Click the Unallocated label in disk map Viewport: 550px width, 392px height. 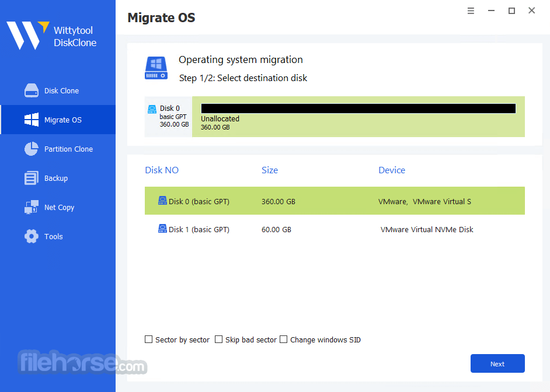(220, 118)
